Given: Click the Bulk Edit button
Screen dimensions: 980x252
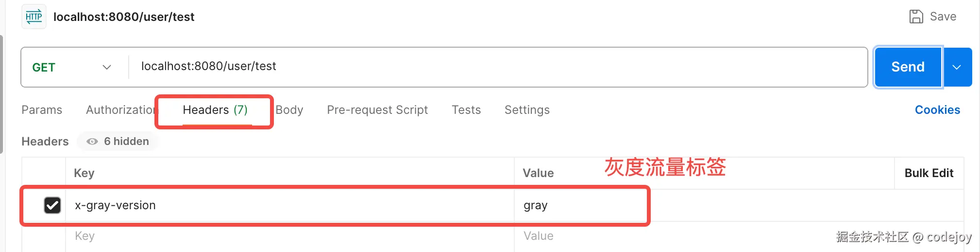Looking at the screenshot, I should pos(929,173).
